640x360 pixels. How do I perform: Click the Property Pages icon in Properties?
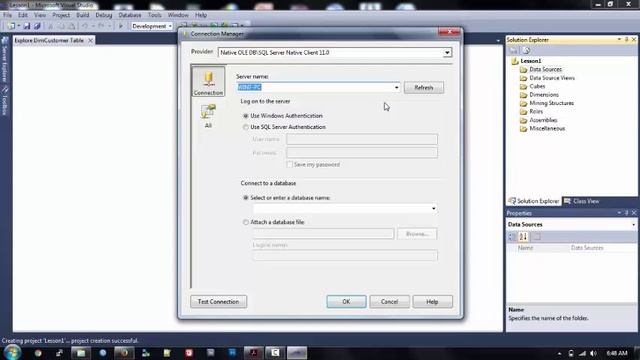pos(537,237)
